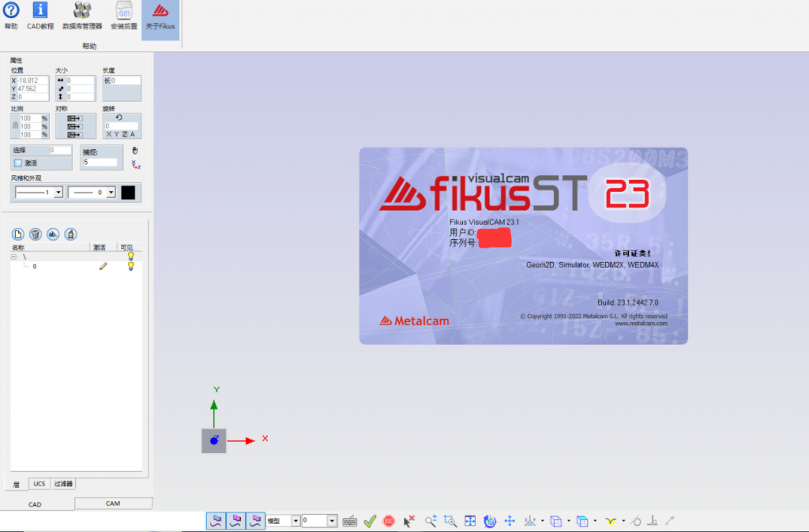Toggle A rotation axis under 旋转

[x=133, y=134]
